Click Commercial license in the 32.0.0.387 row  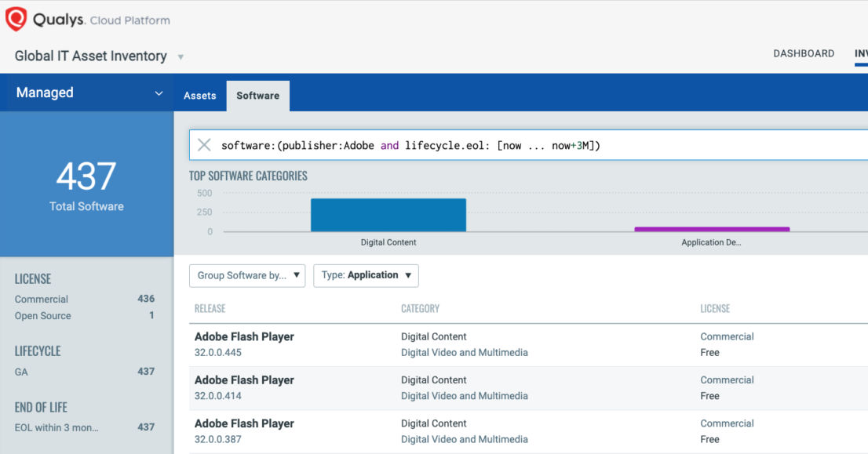pos(727,423)
